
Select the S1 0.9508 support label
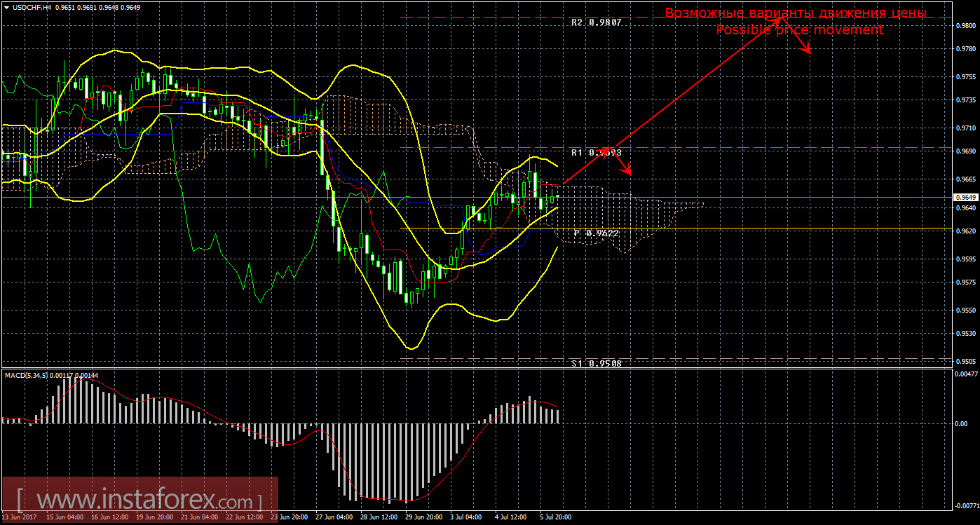(596, 363)
